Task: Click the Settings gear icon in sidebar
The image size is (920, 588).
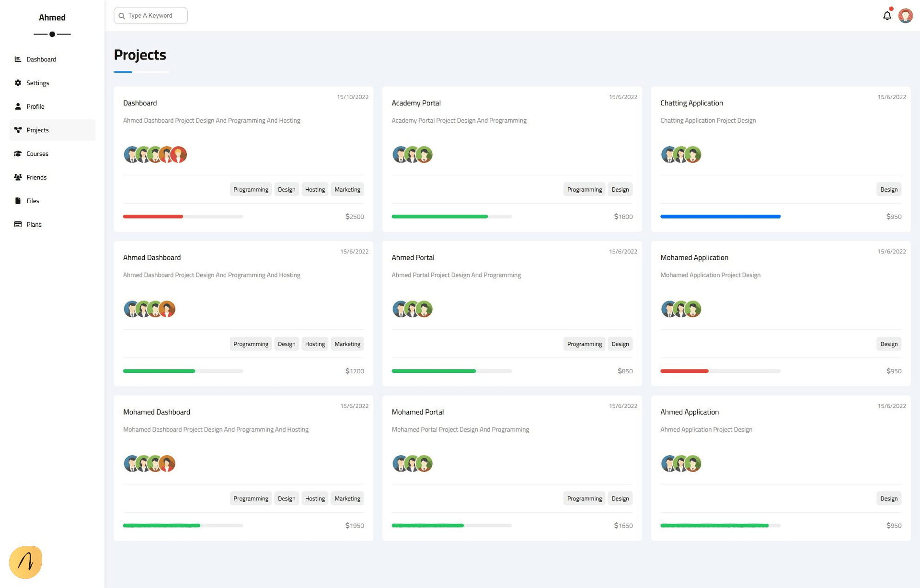Action: [18, 82]
